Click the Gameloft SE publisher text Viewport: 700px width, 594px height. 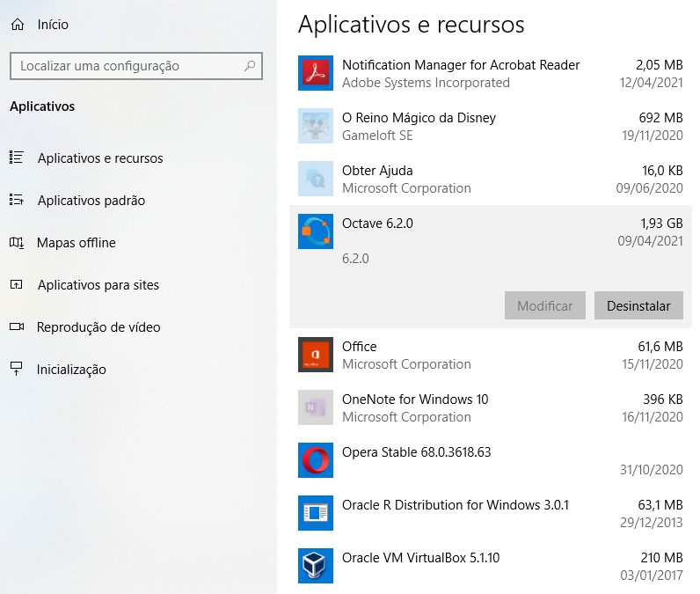point(377,136)
